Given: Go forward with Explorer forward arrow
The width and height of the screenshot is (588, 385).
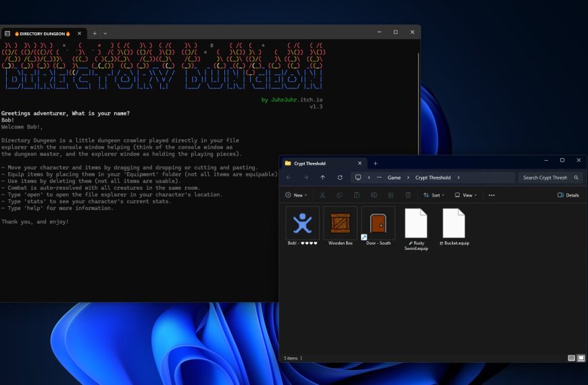Looking at the screenshot, I should click(x=305, y=178).
